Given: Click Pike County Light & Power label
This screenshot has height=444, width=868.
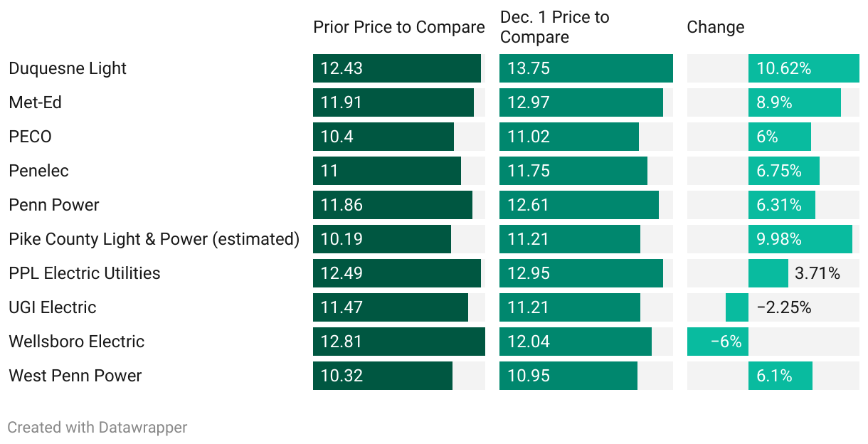Looking at the screenshot, I should click(x=154, y=239).
